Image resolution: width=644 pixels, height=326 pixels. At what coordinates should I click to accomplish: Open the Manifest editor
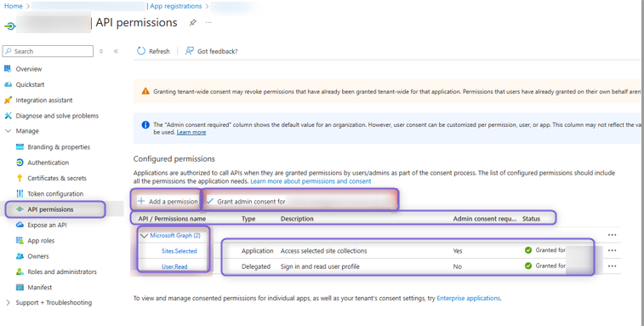[x=40, y=288]
